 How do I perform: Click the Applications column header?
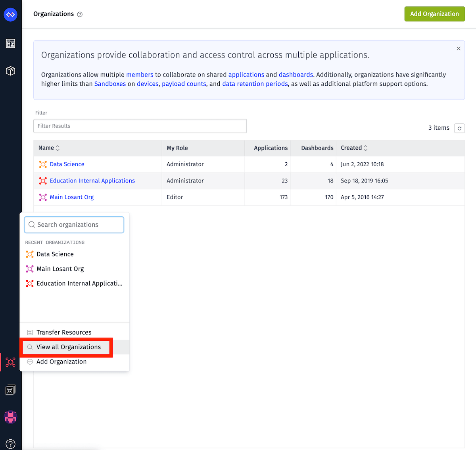coord(271,148)
